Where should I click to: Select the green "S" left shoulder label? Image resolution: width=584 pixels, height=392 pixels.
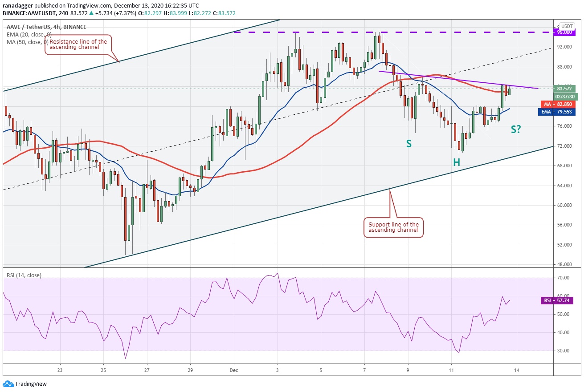coord(408,143)
